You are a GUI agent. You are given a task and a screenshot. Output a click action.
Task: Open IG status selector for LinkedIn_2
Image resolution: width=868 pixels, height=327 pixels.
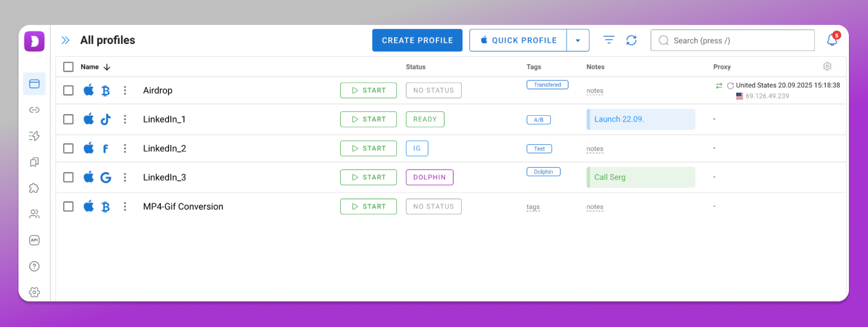tap(417, 148)
